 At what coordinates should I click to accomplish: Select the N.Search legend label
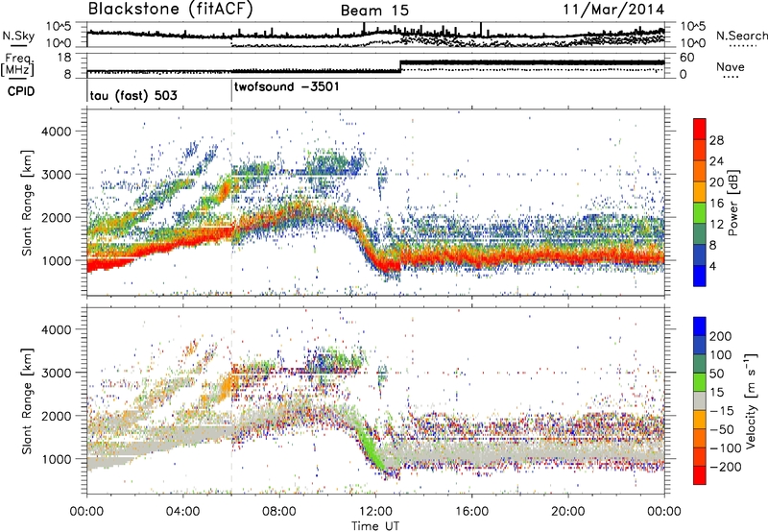pyautogui.click(x=741, y=36)
